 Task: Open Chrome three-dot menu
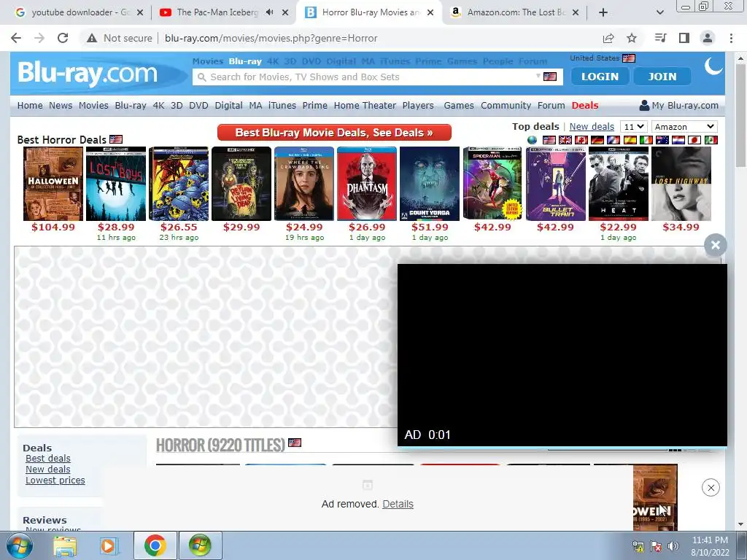pyautogui.click(x=731, y=38)
